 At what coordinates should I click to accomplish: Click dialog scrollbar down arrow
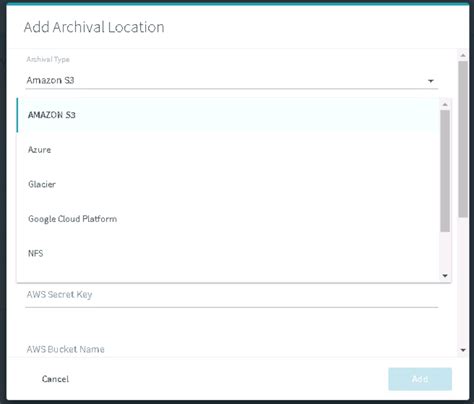[x=463, y=350]
